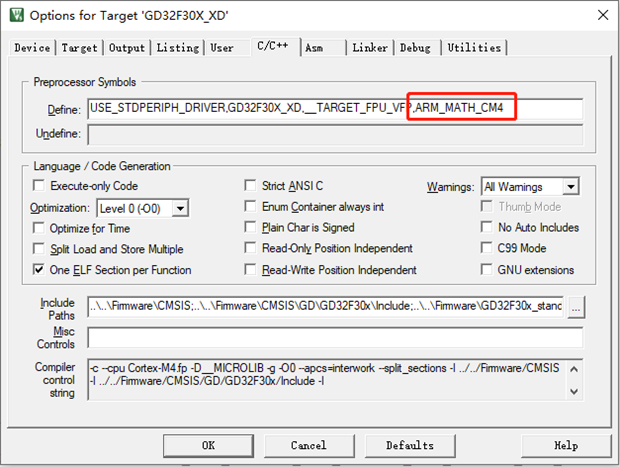Switch to the Target tab
Image resolution: width=620 pixels, height=467 pixels.
[x=79, y=48]
